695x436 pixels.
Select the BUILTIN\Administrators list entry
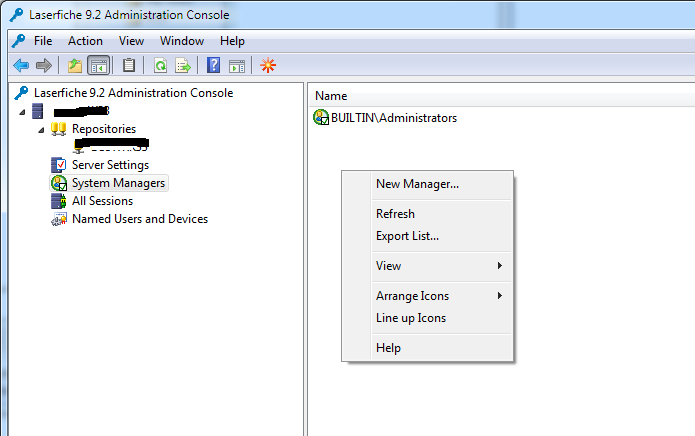[394, 118]
